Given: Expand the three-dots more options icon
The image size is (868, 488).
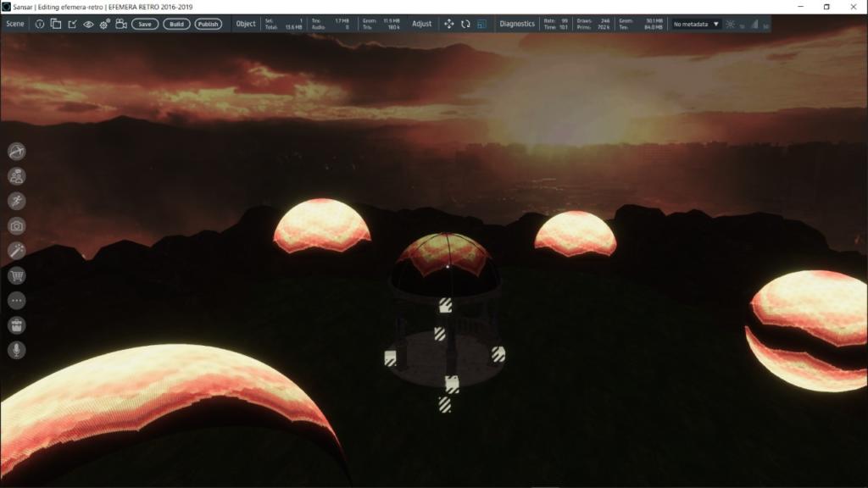Looking at the screenshot, I should [16, 300].
